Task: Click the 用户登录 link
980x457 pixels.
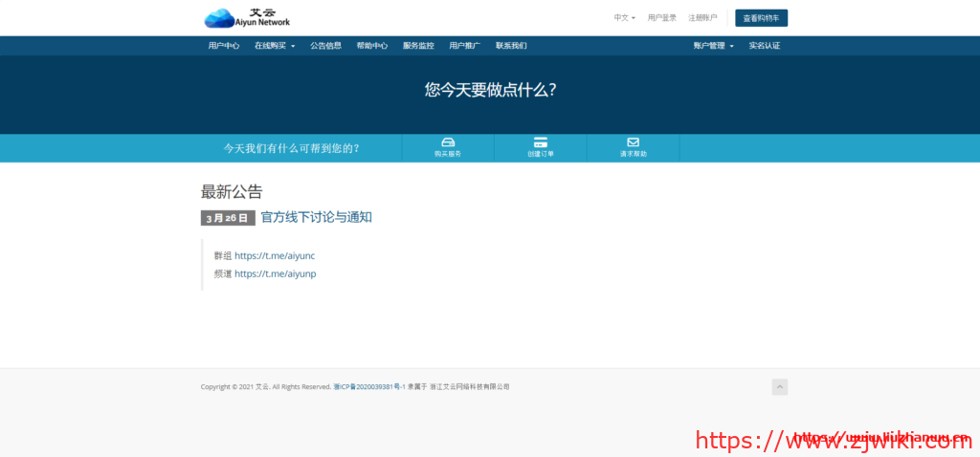Action: 662,18
